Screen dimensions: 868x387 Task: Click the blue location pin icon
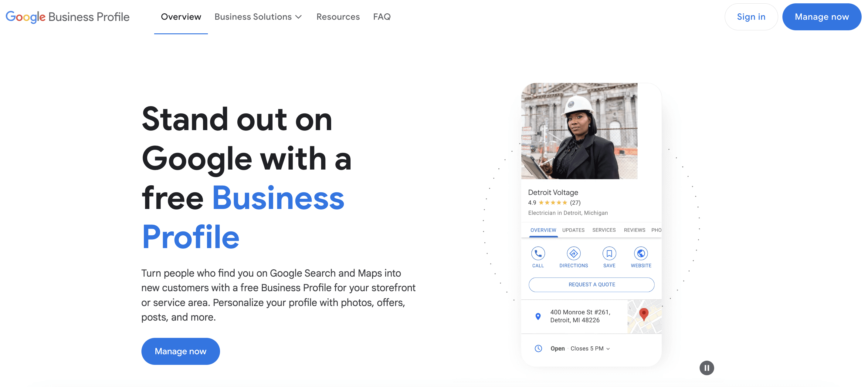538,316
